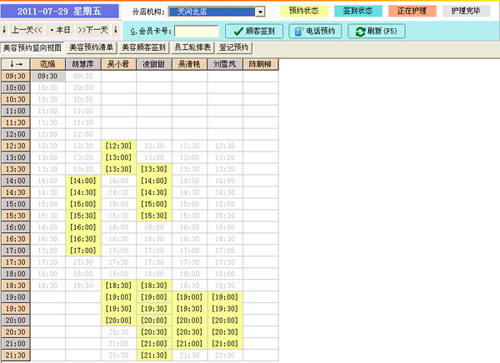Switch to 登记预约 tab

click(234, 48)
